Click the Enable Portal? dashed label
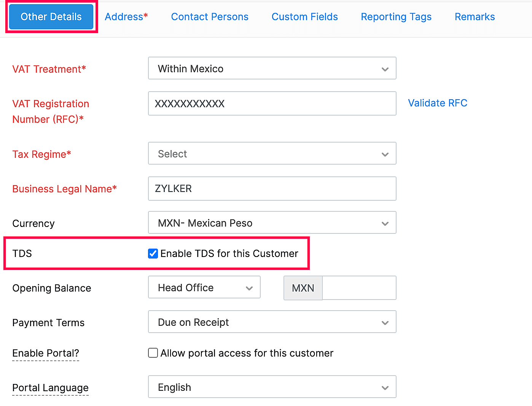532x406 pixels. coord(45,353)
